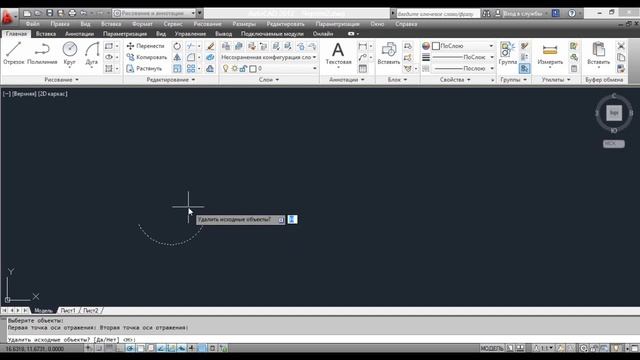Select the Fillet tool icon

190,58
